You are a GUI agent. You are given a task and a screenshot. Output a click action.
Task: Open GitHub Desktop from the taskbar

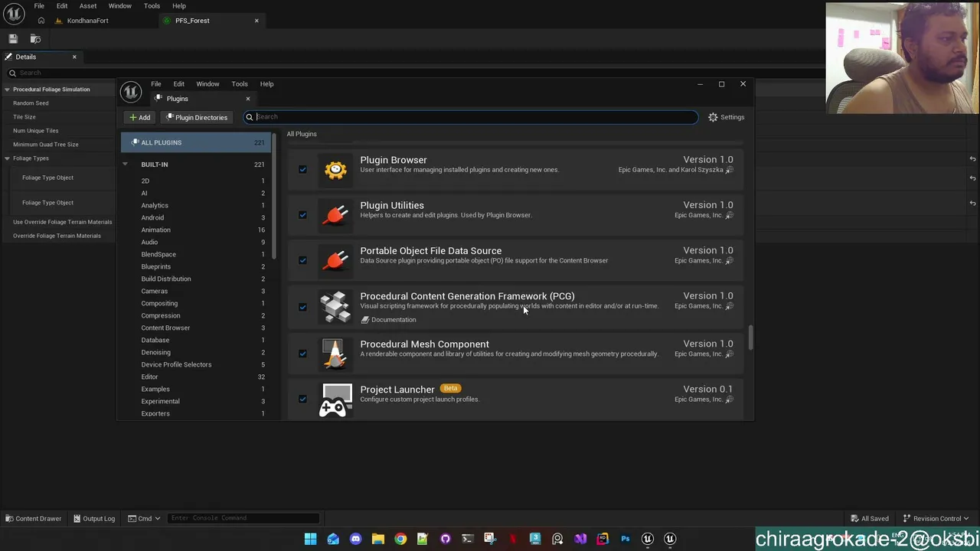pyautogui.click(x=445, y=539)
